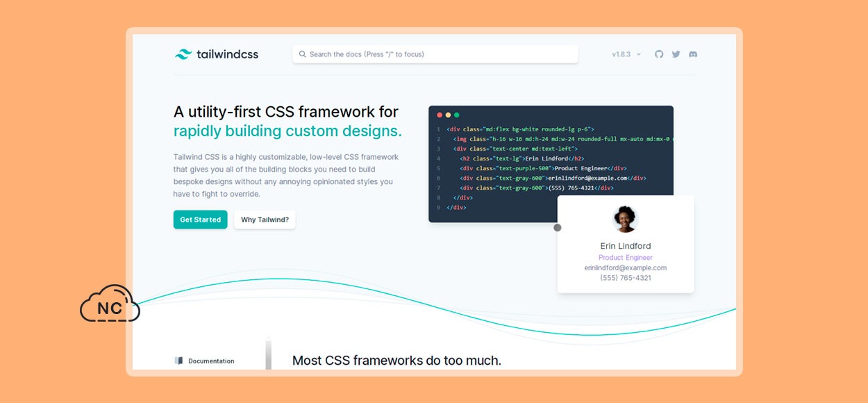This screenshot has height=403, width=868.
Task: Click the text-purple-500 code line
Action: pos(543,168)
